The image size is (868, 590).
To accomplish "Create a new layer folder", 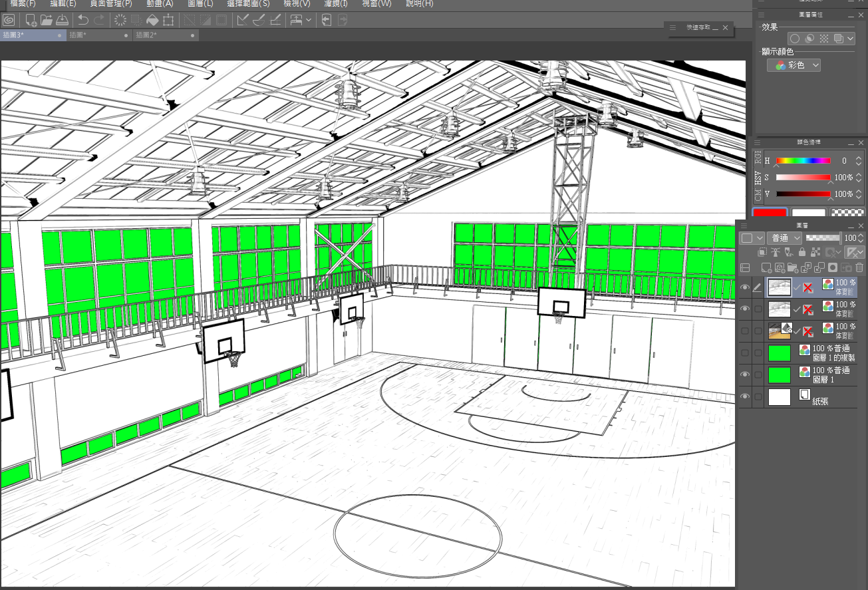I will coord(792,267).
